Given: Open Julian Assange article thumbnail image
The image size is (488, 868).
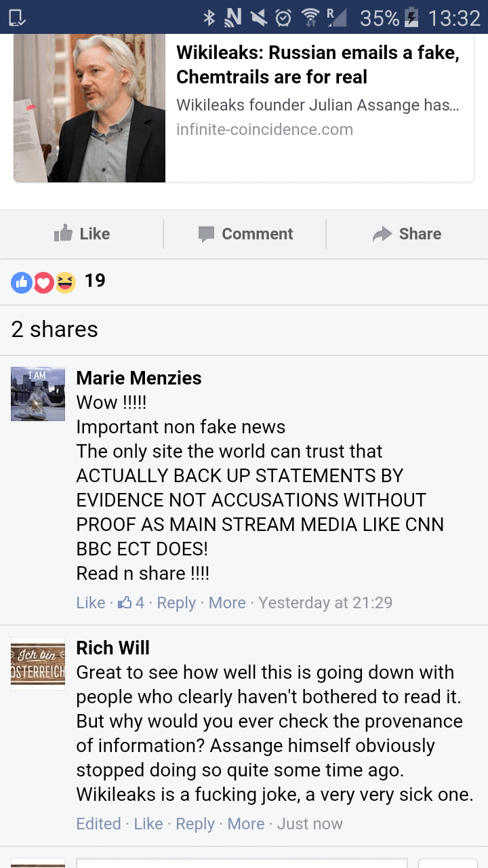Looking at the screenshot, I should 89,108.
